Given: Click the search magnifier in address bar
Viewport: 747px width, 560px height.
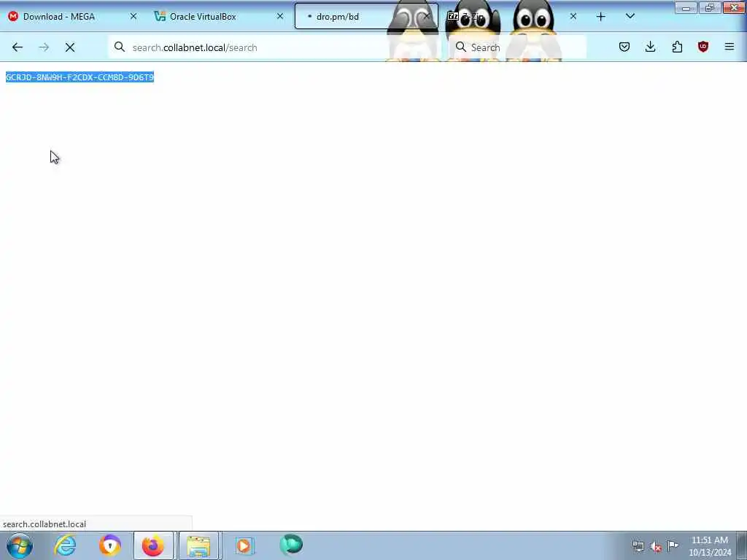Looking at the screenshot, I should (x=120, y=47).
